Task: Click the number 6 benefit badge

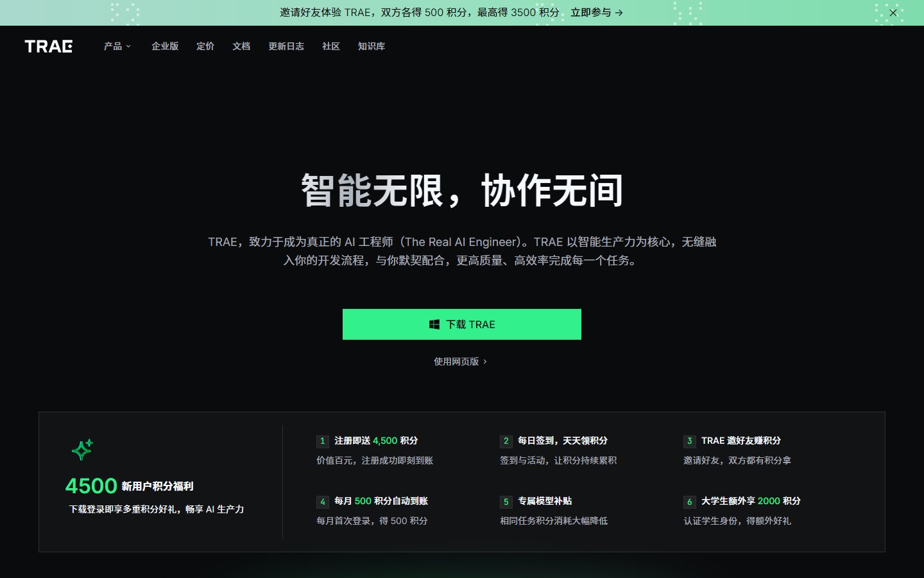Action: [690, 502]
